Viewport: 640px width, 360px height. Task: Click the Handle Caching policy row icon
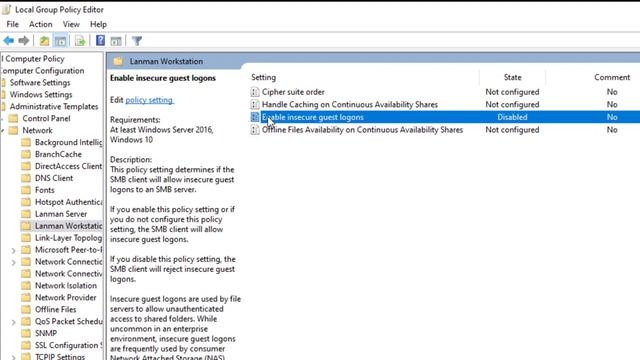click(x=255, y=105)
